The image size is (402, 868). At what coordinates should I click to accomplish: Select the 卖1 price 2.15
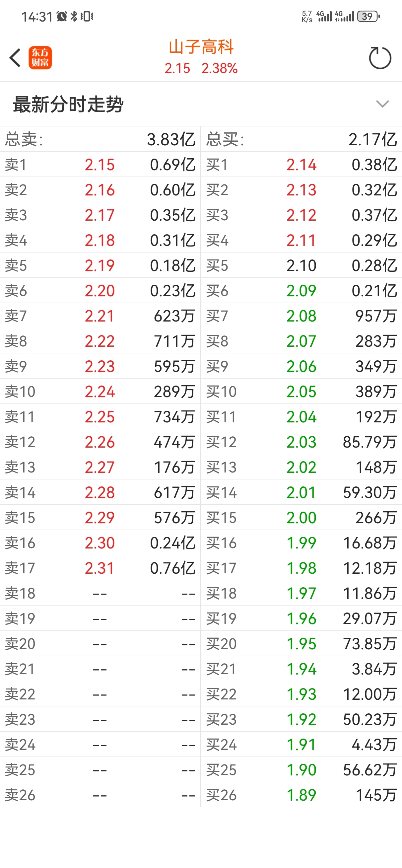[x=100, y=165]
